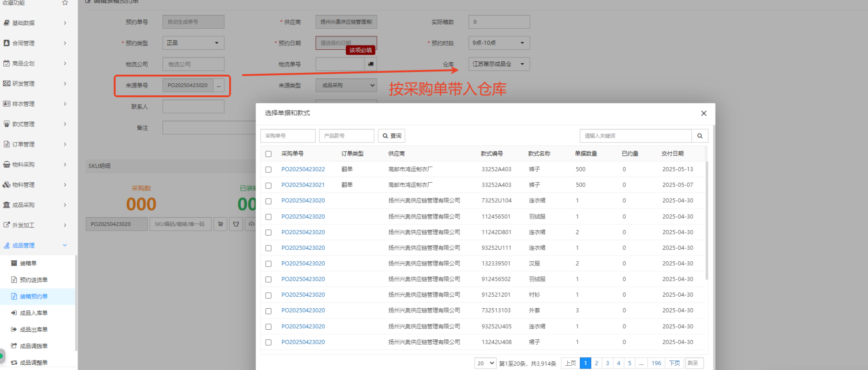The width and height of the screenshot is (868, 370).
Task: Select checkbox for PO20250423021 row
Action: click(269, 185)
